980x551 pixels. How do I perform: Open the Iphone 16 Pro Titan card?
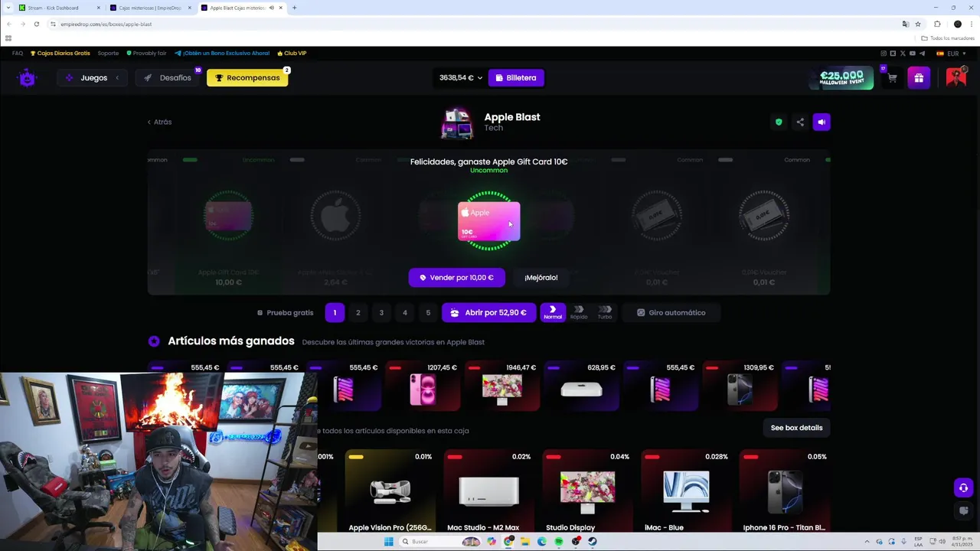785,492
